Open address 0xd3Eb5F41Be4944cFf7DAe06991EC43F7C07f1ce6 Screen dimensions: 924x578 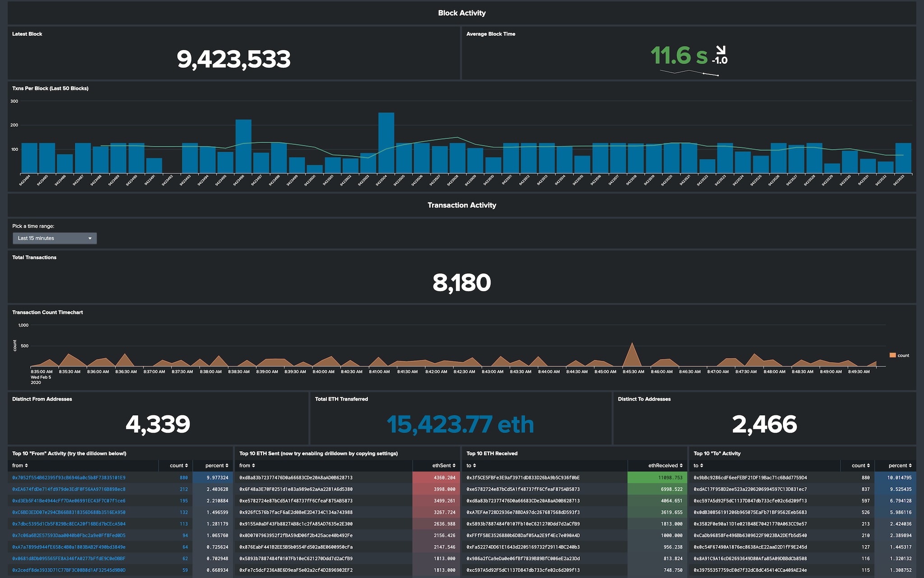click(x=69, y=501)
